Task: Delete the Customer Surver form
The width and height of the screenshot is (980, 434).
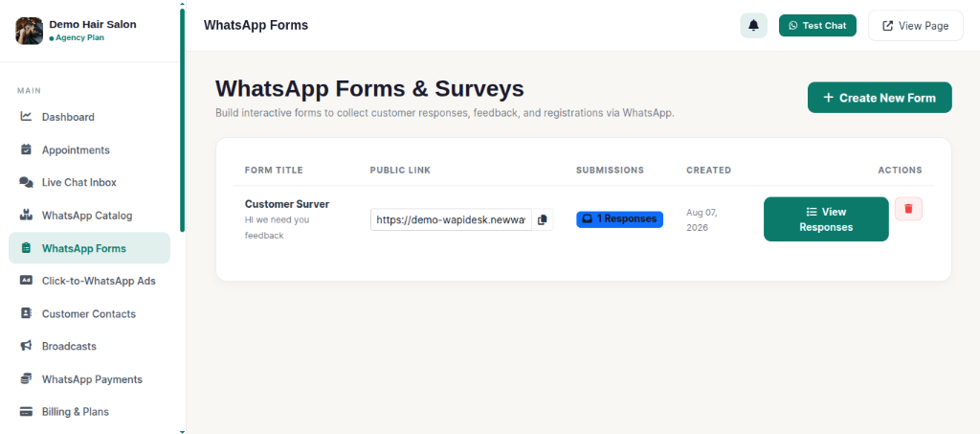Action: [x=908, y=209]
